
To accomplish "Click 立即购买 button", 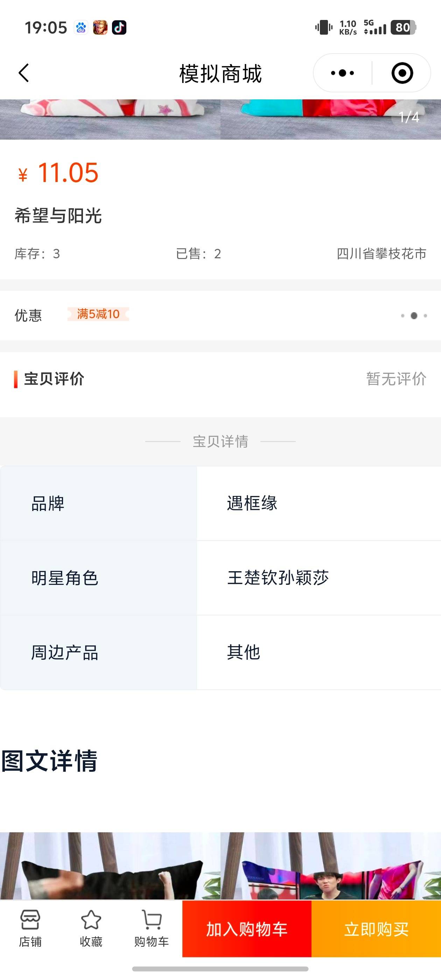I will coord(376,929).
